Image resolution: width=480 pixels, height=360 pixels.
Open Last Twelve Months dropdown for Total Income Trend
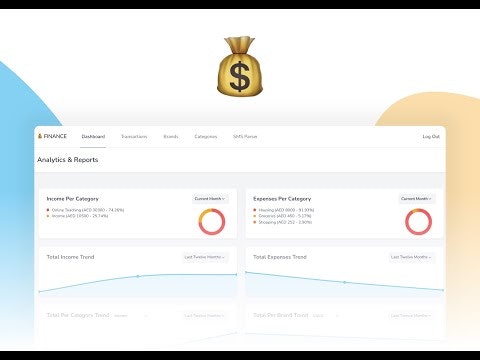click(205, 257)
